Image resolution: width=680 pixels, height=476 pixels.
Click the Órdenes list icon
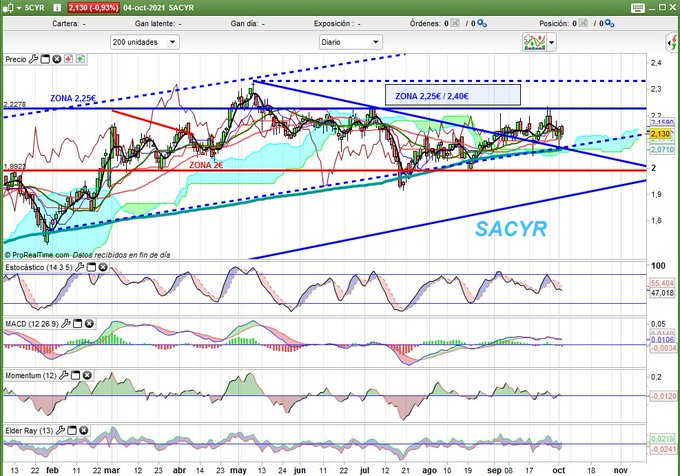455,23
